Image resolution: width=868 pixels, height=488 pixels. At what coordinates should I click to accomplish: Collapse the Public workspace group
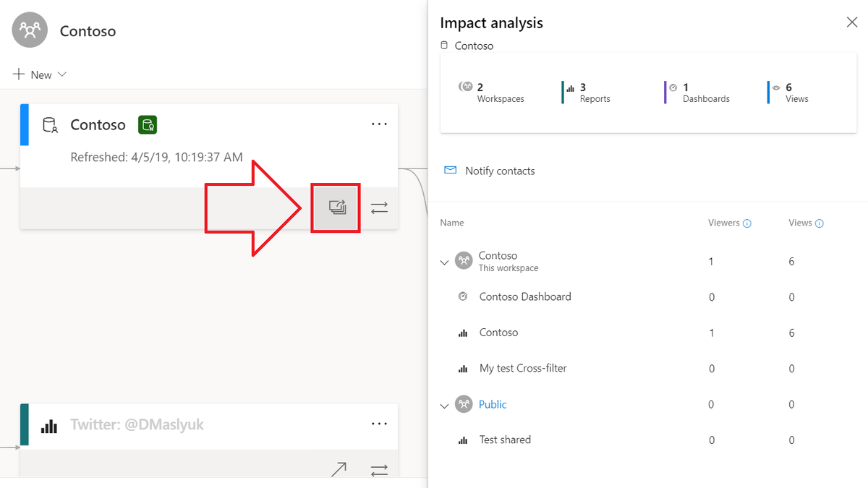tap(445, 406)
